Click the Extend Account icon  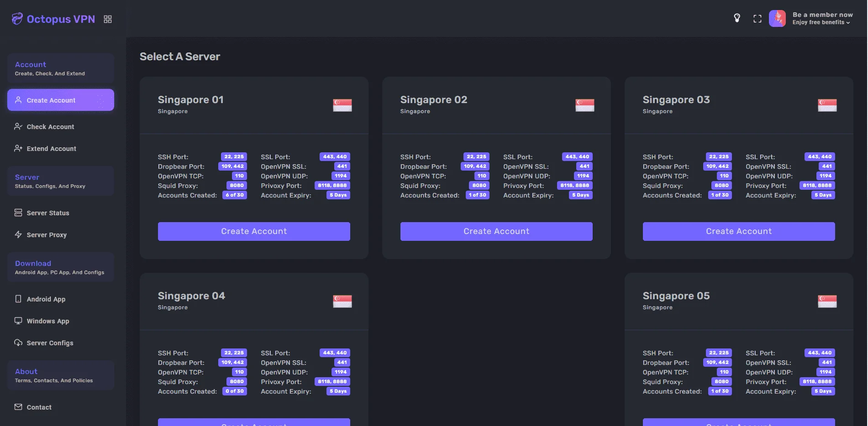(18, 148)
